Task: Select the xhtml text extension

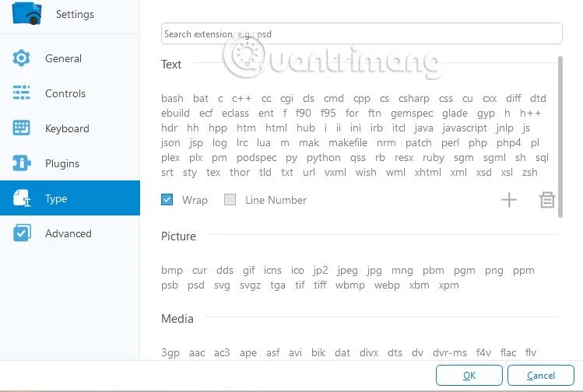Action: [x=428, y=173]
